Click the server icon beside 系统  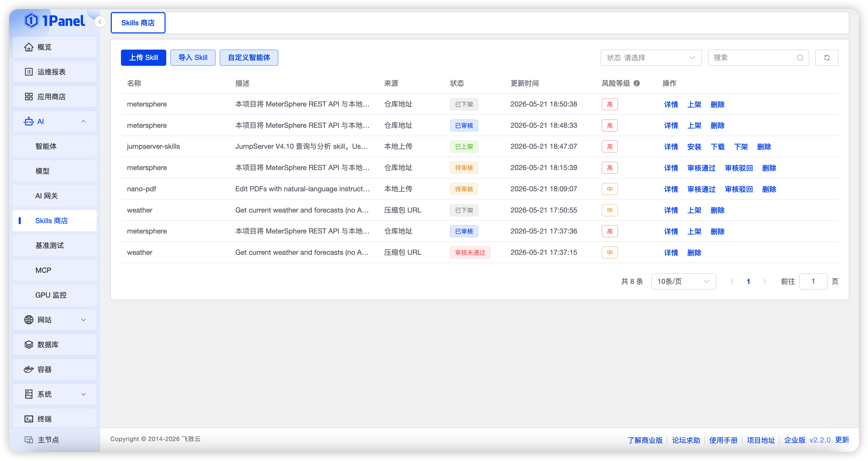[x=29, y=394]
